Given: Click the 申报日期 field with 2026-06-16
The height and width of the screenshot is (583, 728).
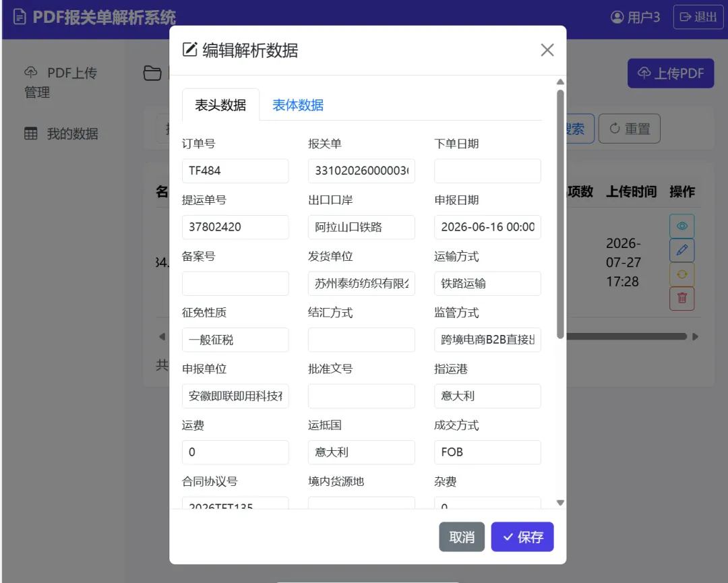Looking at the screenshot, I should (x=487, y=227).
